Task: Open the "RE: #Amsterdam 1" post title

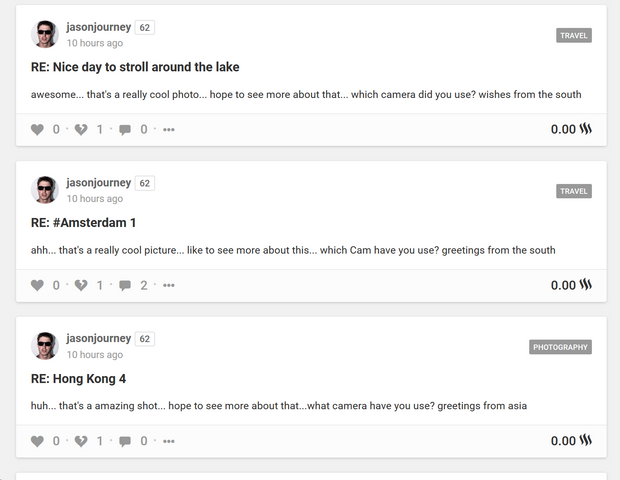Action: tap(83, 223)
